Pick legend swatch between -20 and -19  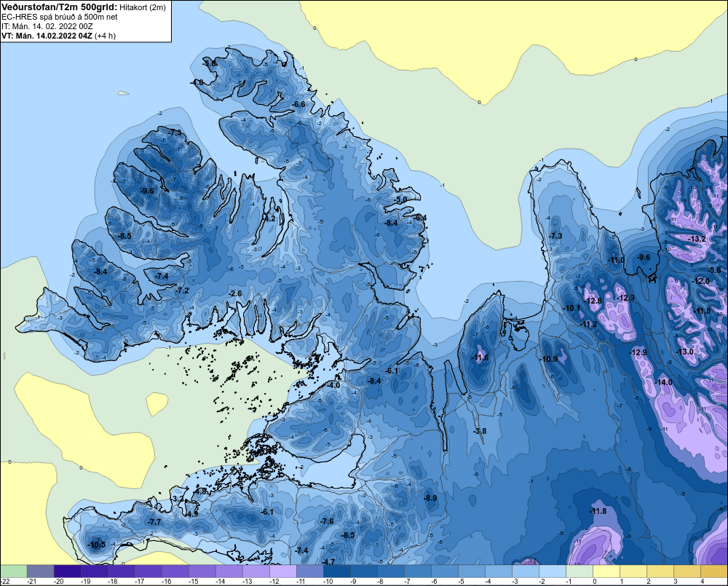pyautogui.click(x=67, y=571)
